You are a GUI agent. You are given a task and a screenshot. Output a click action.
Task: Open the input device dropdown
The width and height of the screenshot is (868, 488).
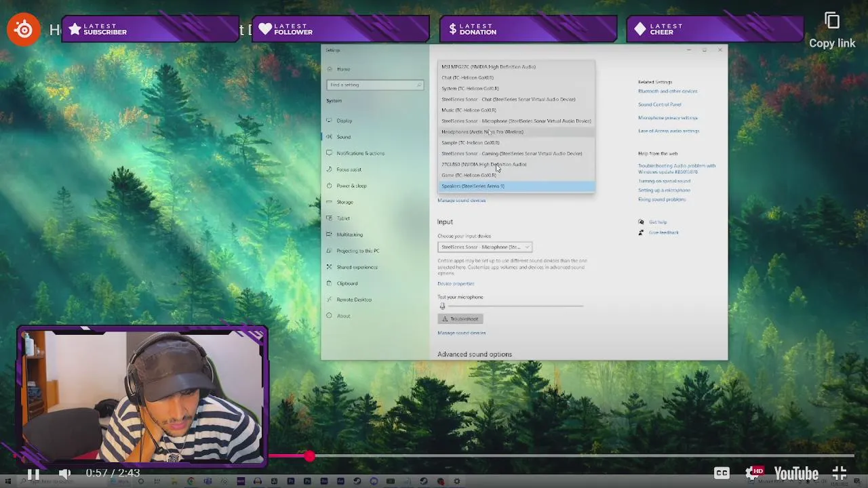[485, 247]
